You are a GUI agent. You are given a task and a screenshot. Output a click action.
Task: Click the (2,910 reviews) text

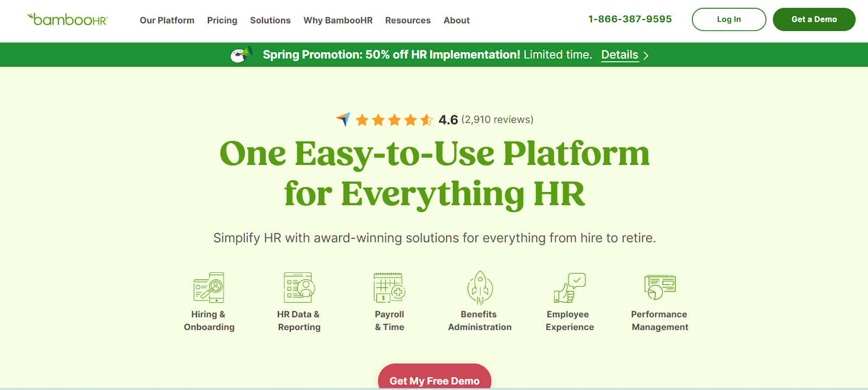pyautogui.click(x=497, y=119)
